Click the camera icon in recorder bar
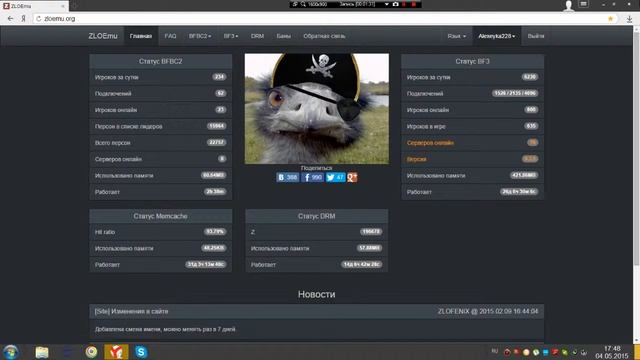The image size is (640, 360). pos(395,4)
